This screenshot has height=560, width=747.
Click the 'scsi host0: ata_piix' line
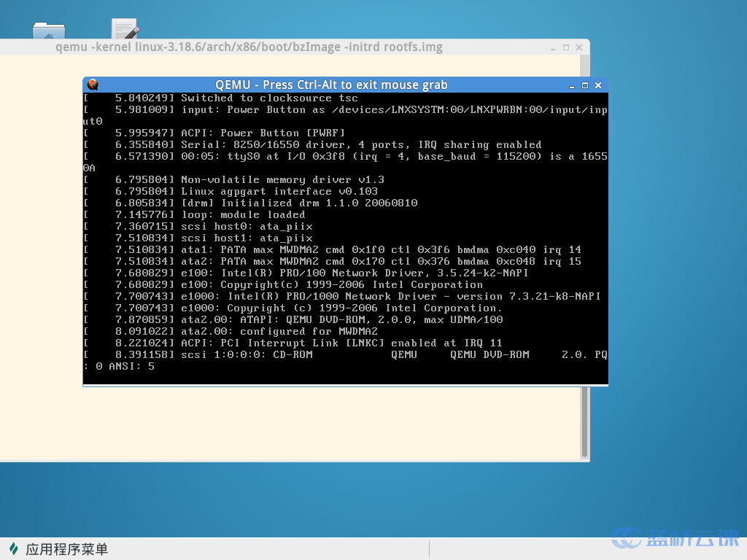[x=198, y=226]
